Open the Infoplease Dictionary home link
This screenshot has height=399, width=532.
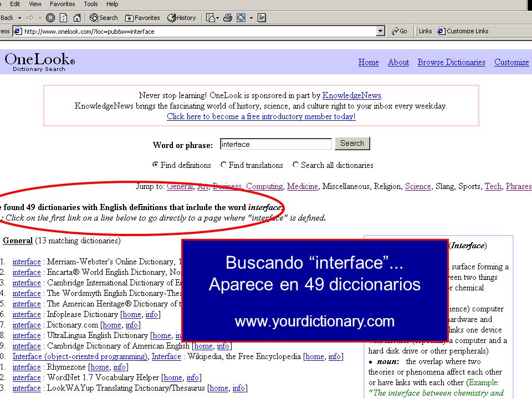click(x=132, y=315)
